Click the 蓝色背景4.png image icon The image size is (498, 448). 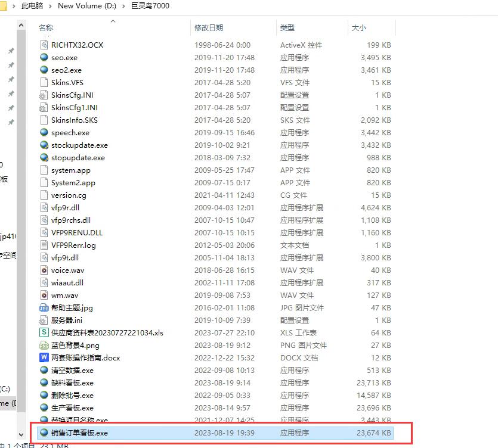coord(44,346)
